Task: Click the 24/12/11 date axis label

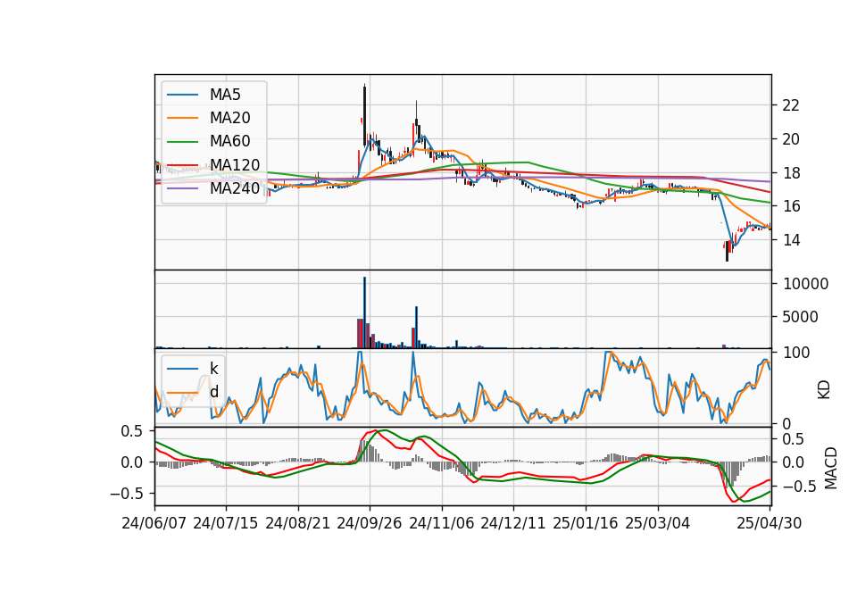Action: [513, 523]
